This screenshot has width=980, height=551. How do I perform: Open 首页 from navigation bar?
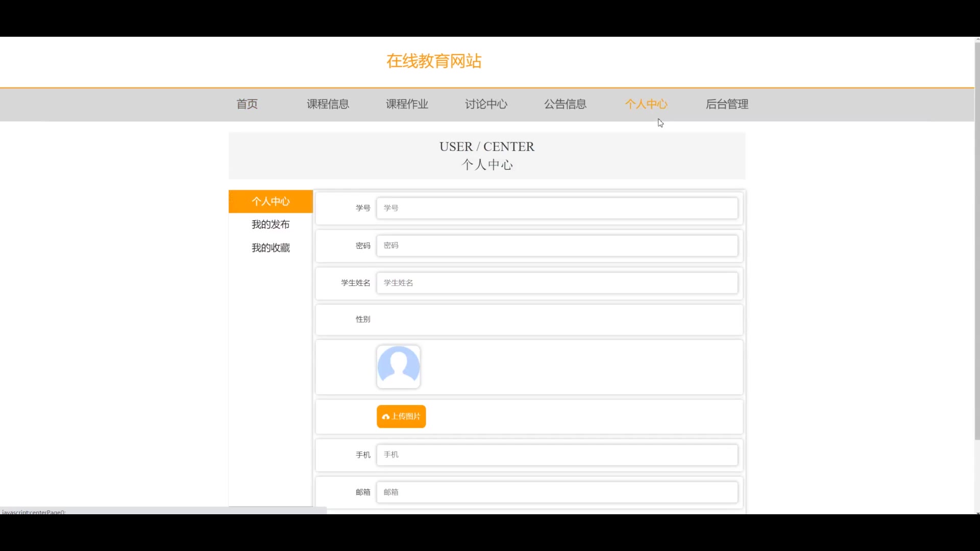247,104
